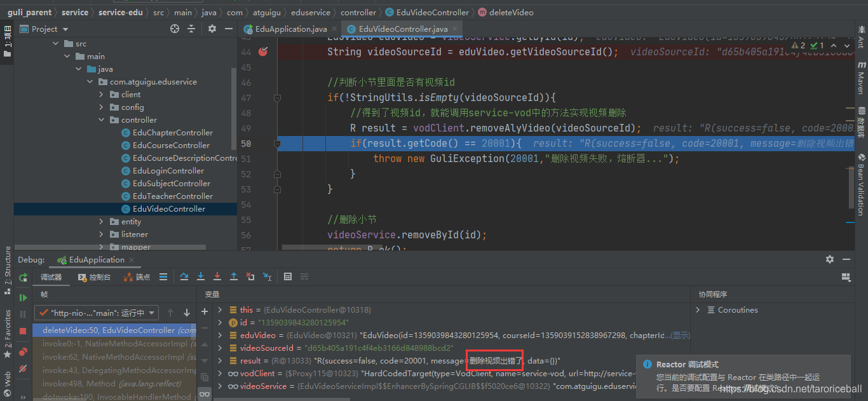Open the Structure tool window
Viewport: 868px width, 401px height.
click(x=7, y=270)
